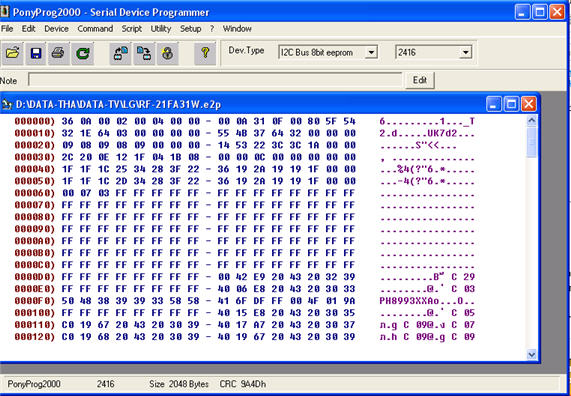Open the Edit menu

coord(28,29)
